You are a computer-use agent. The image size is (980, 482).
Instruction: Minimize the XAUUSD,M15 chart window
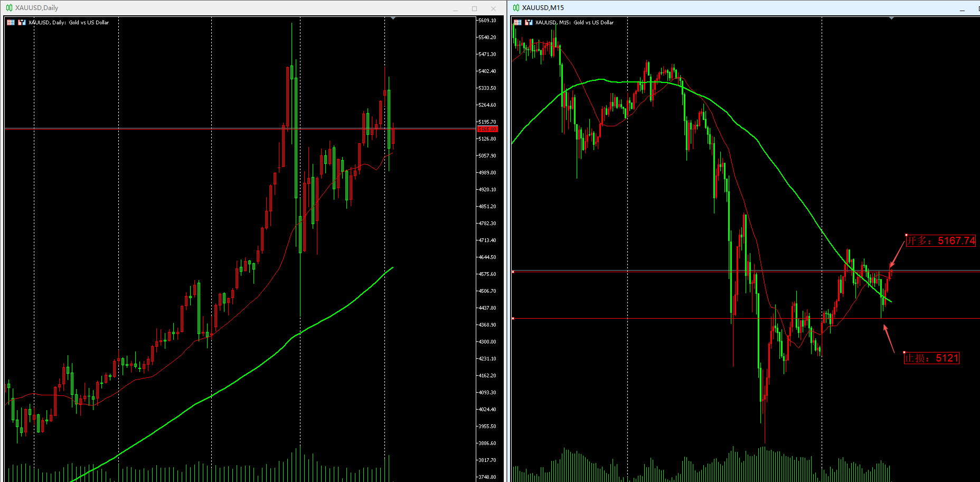click(962, 8)
